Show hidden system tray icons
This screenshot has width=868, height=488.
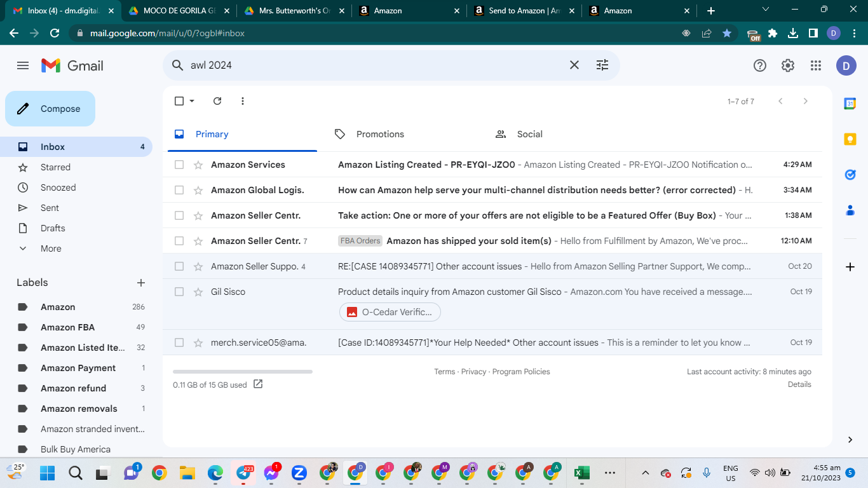pyautogui.click(x=646, y=473)
